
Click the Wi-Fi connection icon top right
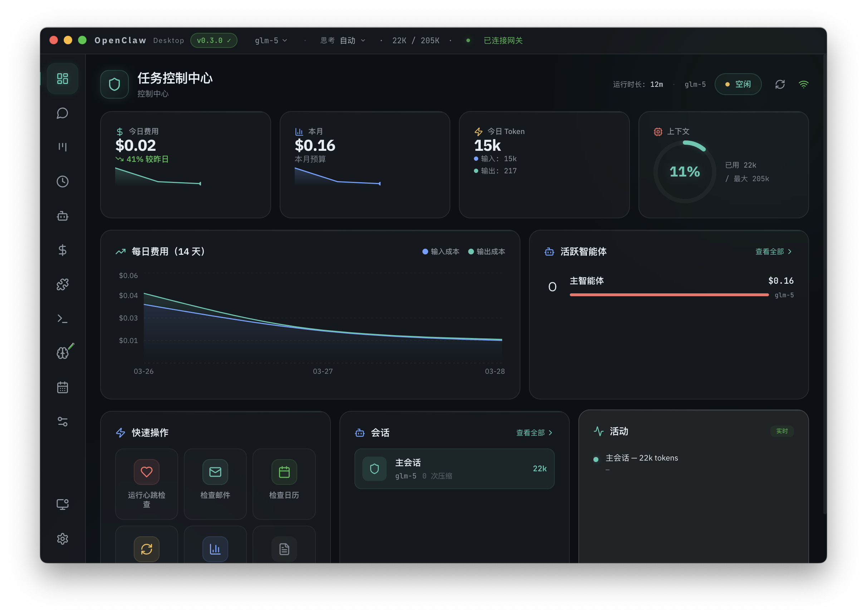click(804, 84)
